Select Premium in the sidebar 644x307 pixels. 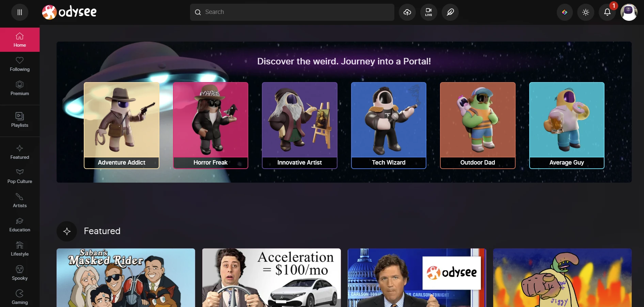pyautogui.click(x=20, y=88)
